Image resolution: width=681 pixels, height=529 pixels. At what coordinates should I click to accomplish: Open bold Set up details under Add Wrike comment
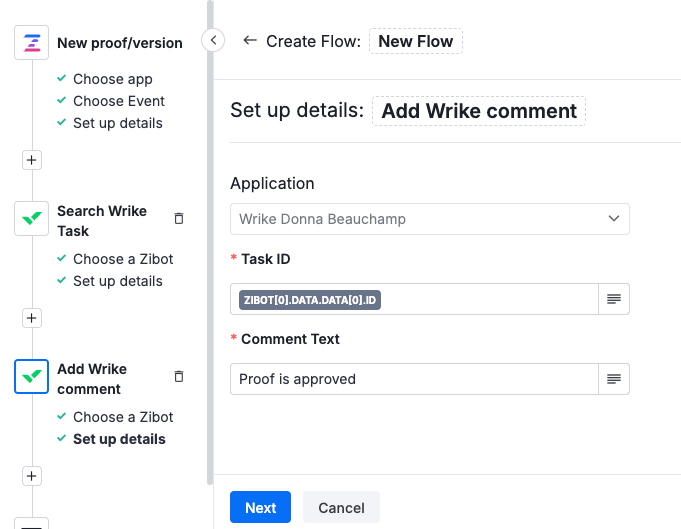click(x=119, y=439)
